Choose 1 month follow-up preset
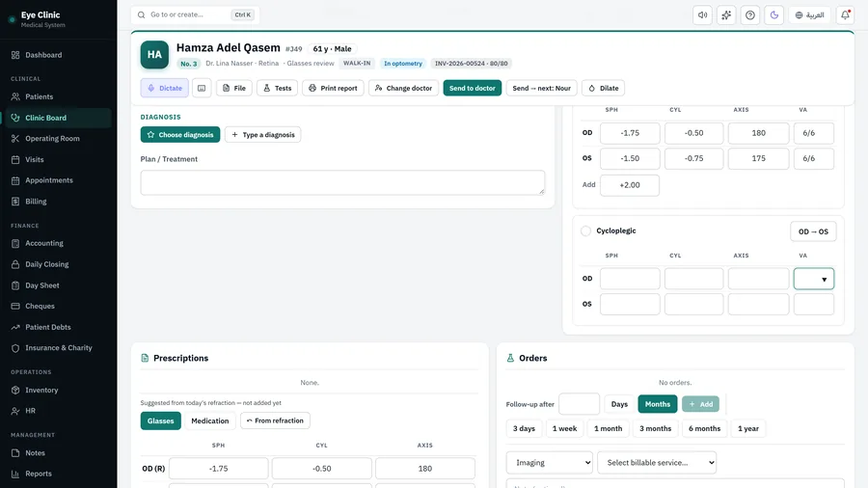The image size is (868, 488). click(x=608, y=428)
